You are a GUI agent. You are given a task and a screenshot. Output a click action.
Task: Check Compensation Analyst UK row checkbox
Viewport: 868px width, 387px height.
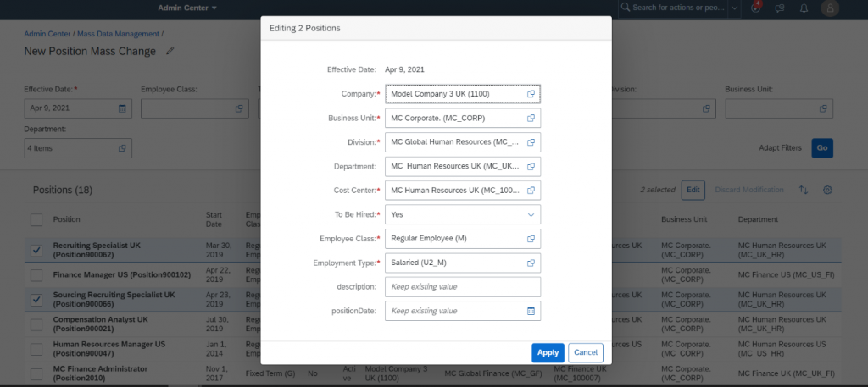[x=36, y=324]
